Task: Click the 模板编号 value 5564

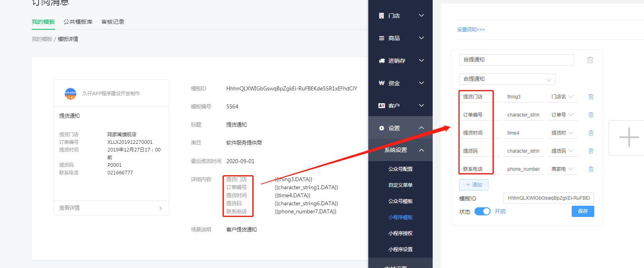Action: pyautogui.click(x=232, y=106)
